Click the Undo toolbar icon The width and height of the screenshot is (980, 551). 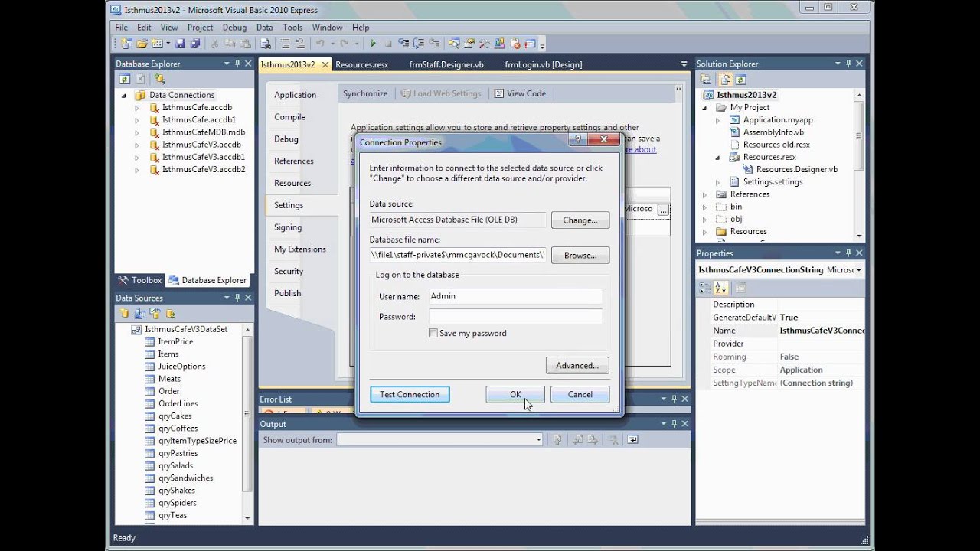coord(320,44)
